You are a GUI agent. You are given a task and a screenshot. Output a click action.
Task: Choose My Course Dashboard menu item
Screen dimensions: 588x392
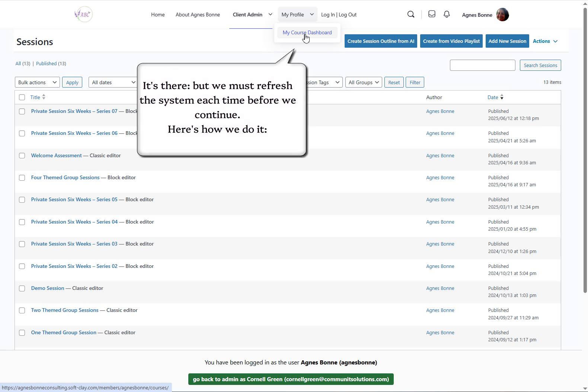tap(307, 33)
